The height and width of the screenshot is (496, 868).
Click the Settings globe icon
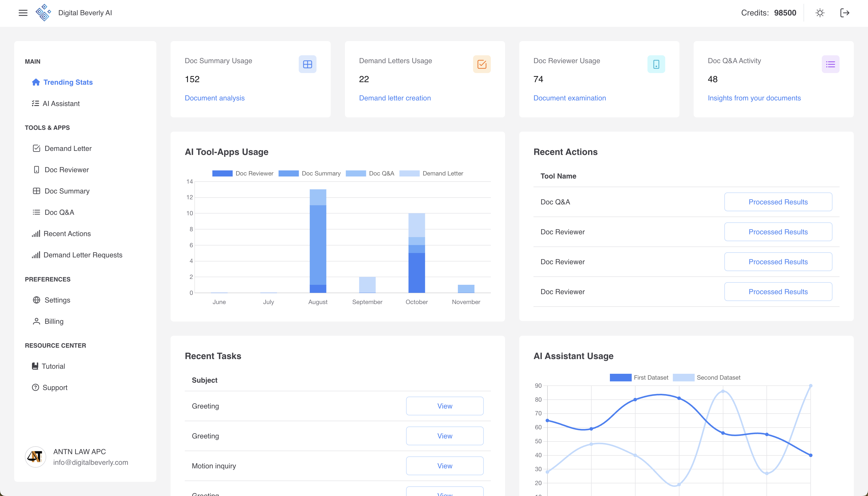[37, 300]
